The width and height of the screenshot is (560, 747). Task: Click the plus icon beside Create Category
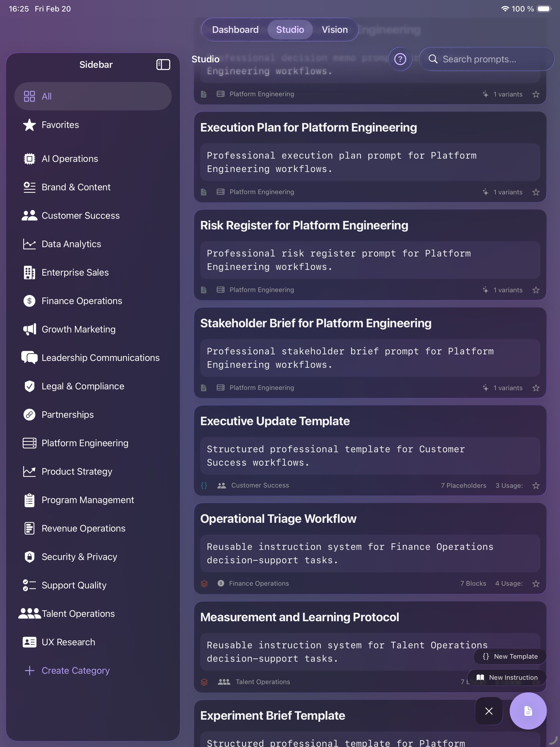(x=29, y=670)
